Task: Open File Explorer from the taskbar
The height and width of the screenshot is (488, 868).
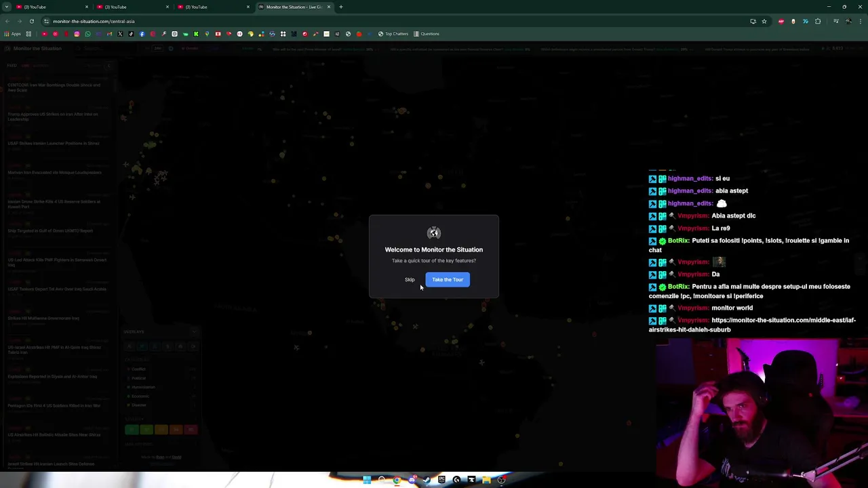Action: (486, 480)
